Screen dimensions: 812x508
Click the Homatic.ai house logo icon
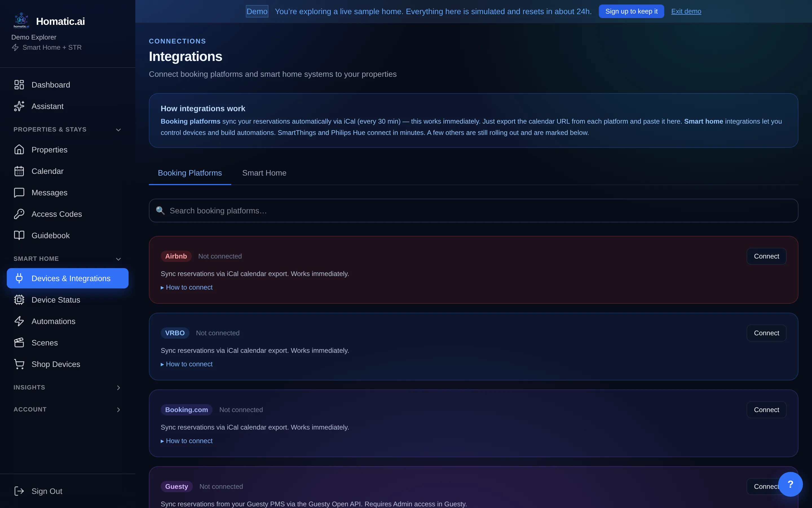(x=21, y=21)
